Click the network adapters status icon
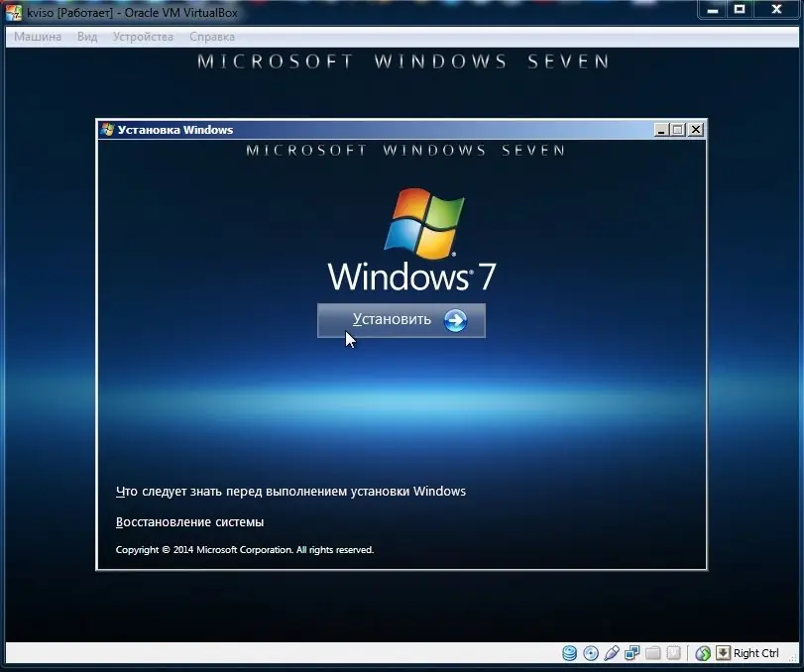 click(x=632, y=653)
